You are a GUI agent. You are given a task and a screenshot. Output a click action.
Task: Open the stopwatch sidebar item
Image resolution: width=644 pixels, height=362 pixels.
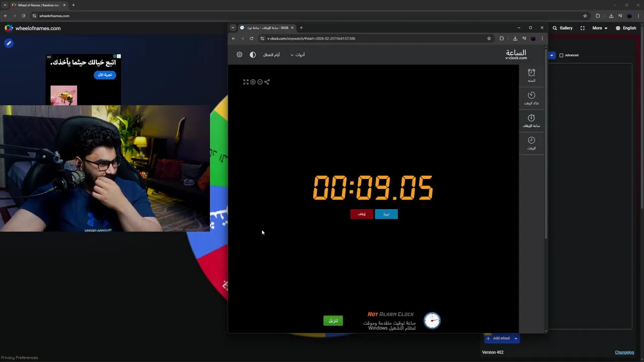point(531,121)
